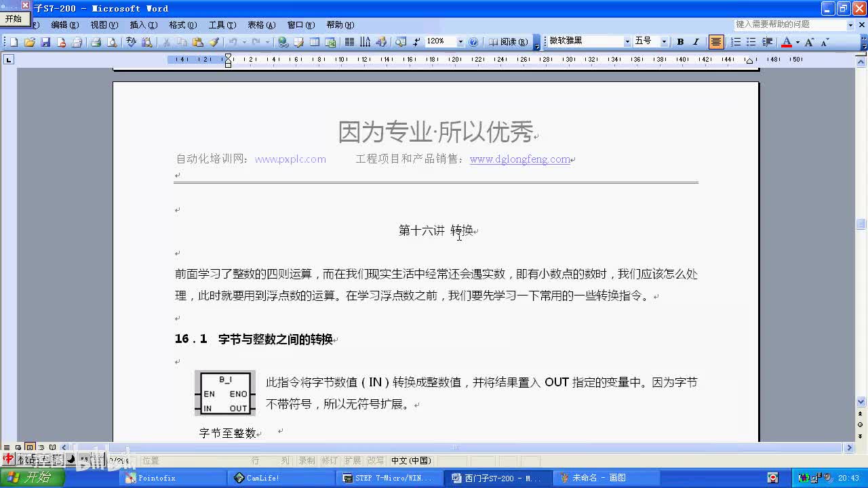Click the Bulleted list icon
The height and width of the screenshot is (488, 868).
pyautogui.click(x=751, y=42)
